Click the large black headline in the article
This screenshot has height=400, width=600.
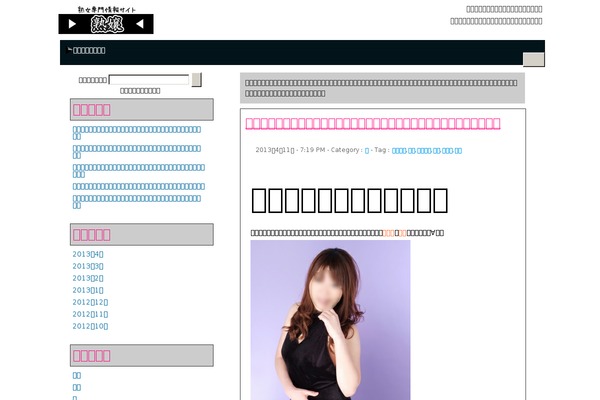(349, 200)
